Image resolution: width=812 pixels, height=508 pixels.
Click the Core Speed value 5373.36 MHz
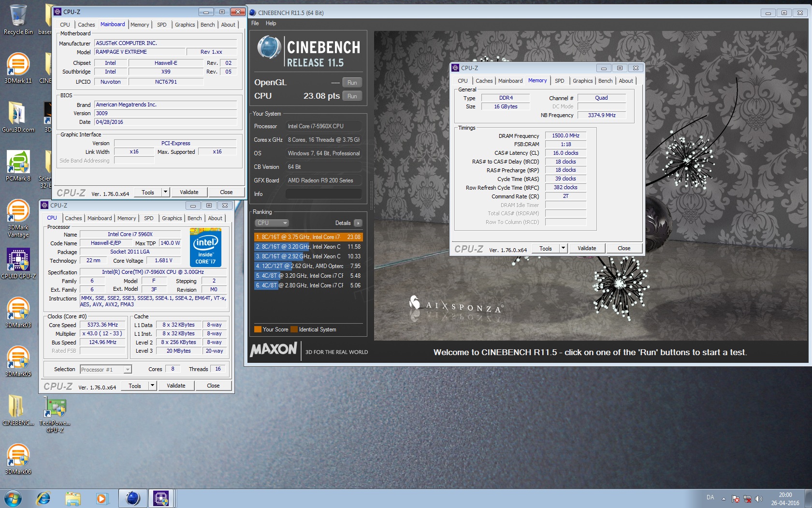tap(102, 325)
